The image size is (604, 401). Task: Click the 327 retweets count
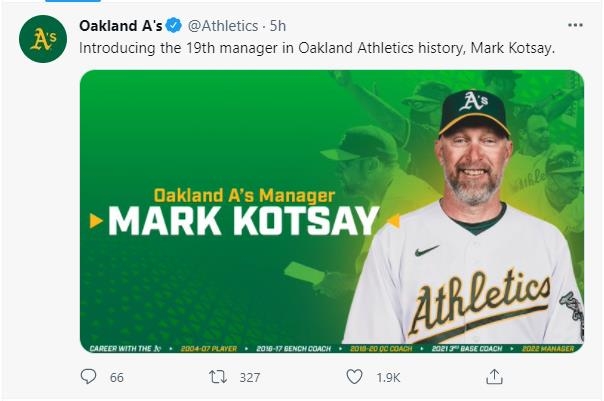[x=249, y=378]
